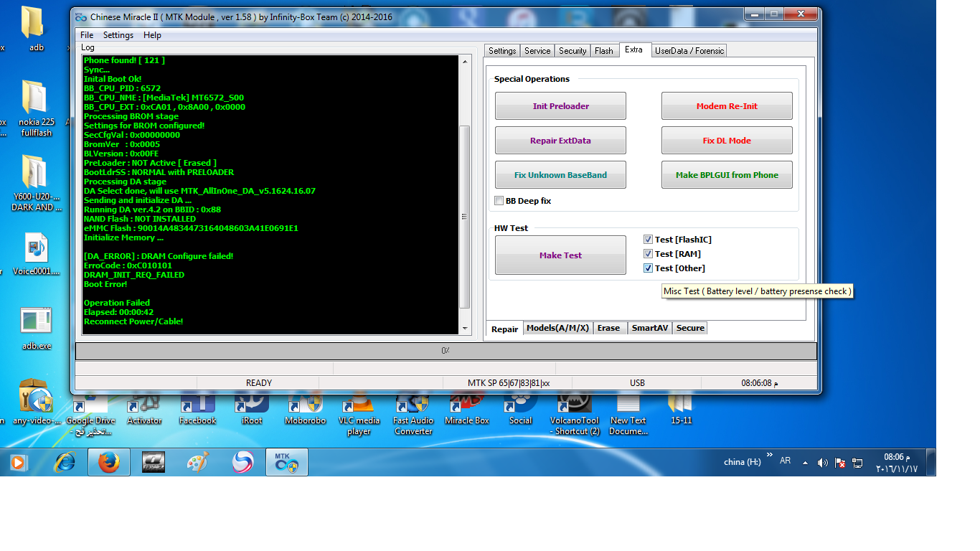980x551 pixels.
Task: Expand the china (H:) toolbar chevron
Action: pyautogui.click(x=770, y=455)
